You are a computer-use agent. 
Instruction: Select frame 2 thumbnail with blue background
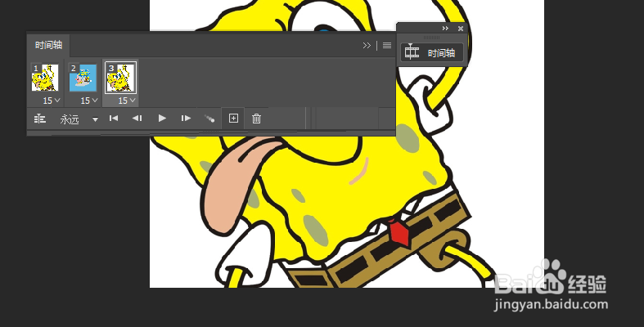point(83,78)
